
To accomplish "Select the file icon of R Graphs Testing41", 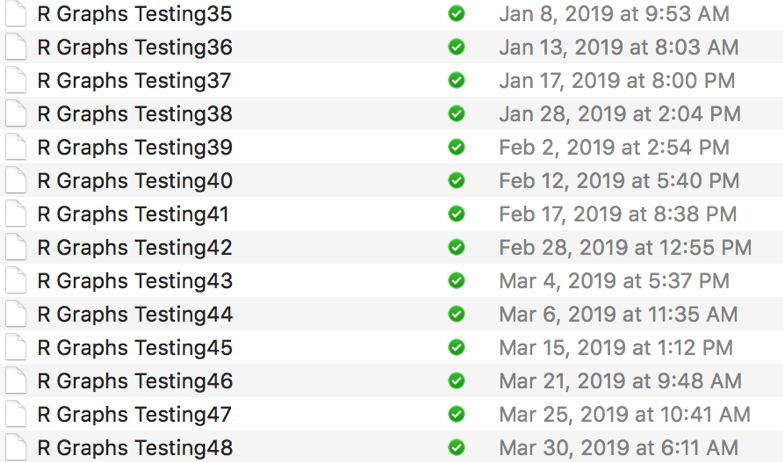I will (15, 214).
